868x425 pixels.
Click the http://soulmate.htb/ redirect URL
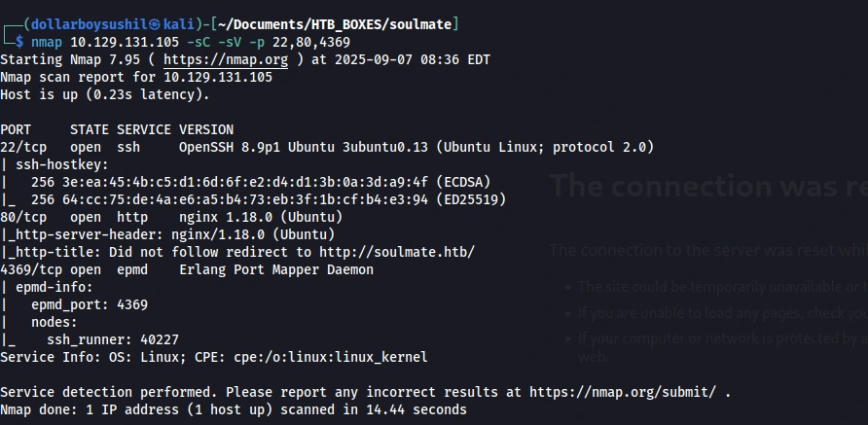pyautogui.click(x=401, y=252)
